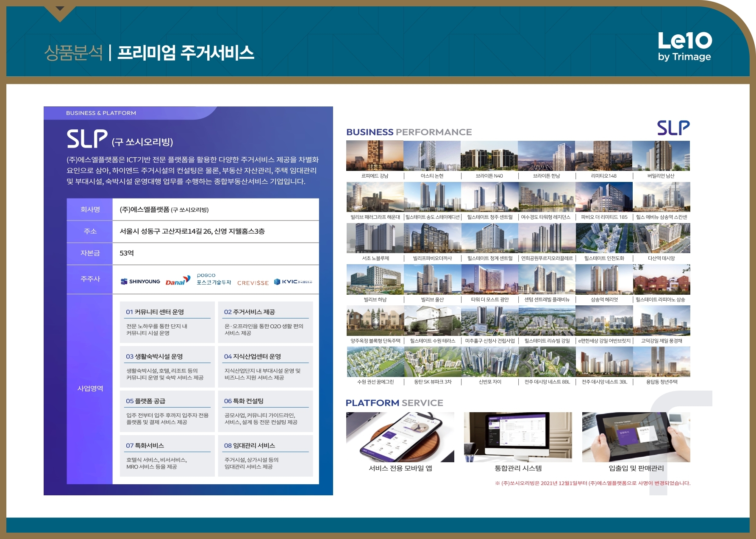Click the CREVISSE shareholder logo
756x539 pixels.
coord(253,283)
